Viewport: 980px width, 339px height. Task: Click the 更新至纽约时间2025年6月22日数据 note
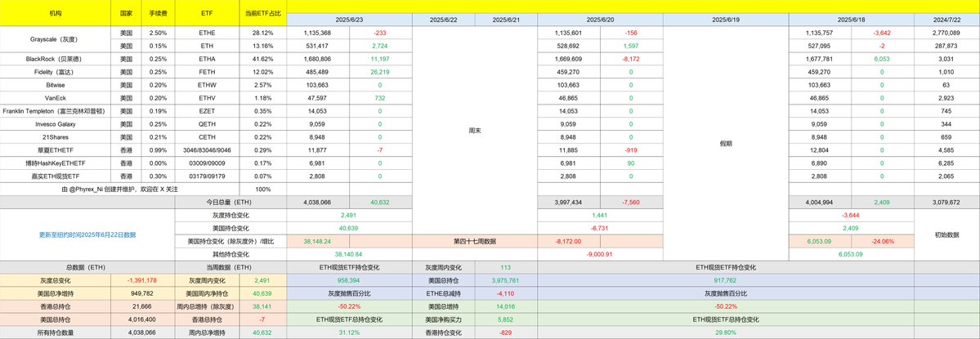[87, 234]
